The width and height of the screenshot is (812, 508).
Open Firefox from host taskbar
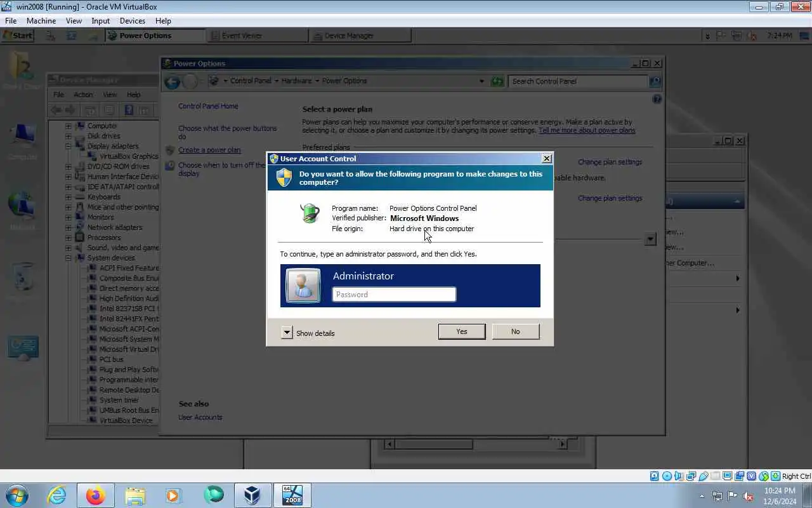click(96, 495)
